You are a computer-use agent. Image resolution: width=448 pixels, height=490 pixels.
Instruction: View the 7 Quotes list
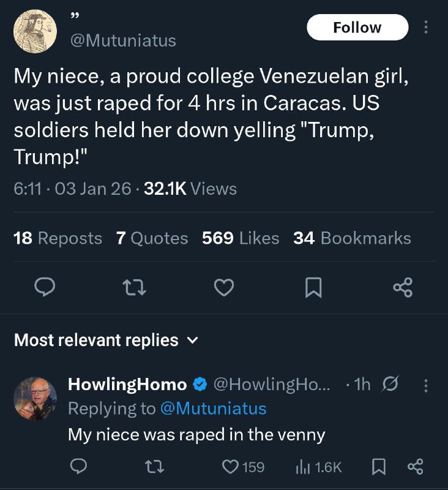152,238
